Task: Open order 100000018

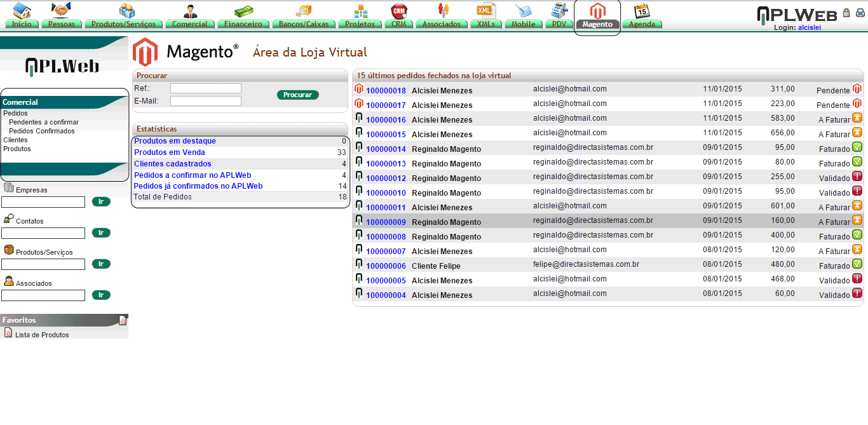Action: 386,91
